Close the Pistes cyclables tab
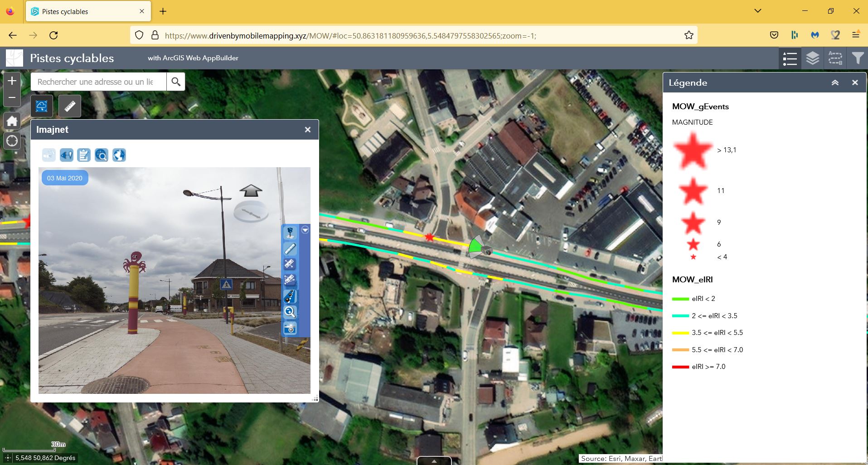Viewport: 868px width, 465px height. (x=142, y=11)
